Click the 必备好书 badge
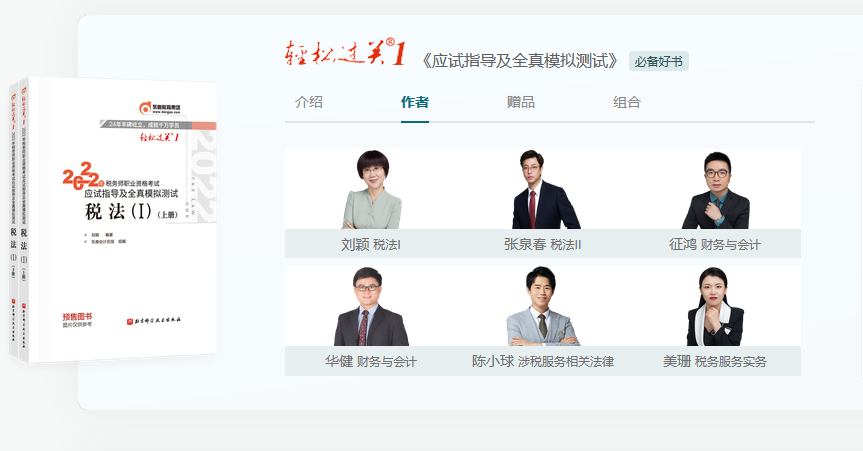863x451 pixels. pos(658,61)
